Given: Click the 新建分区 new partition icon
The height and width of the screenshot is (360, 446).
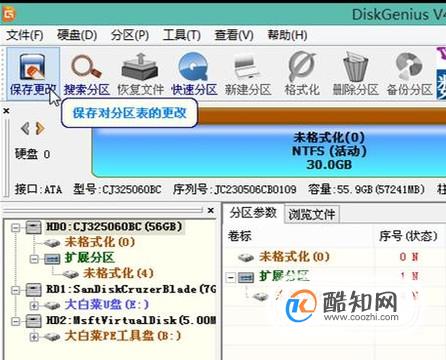Looking at the screenshot, I should (x=248, y=74).
